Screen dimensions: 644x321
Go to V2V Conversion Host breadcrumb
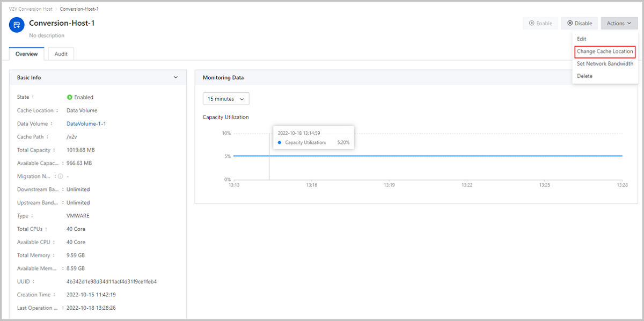pyautogui.click(x=30, y=9)
